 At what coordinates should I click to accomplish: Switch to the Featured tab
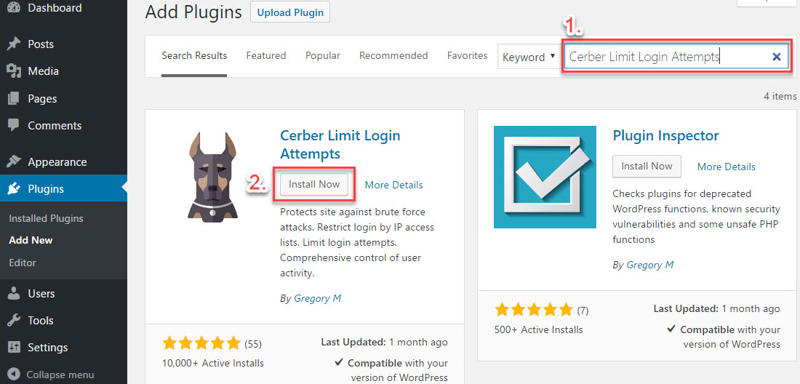coord(266,56)
